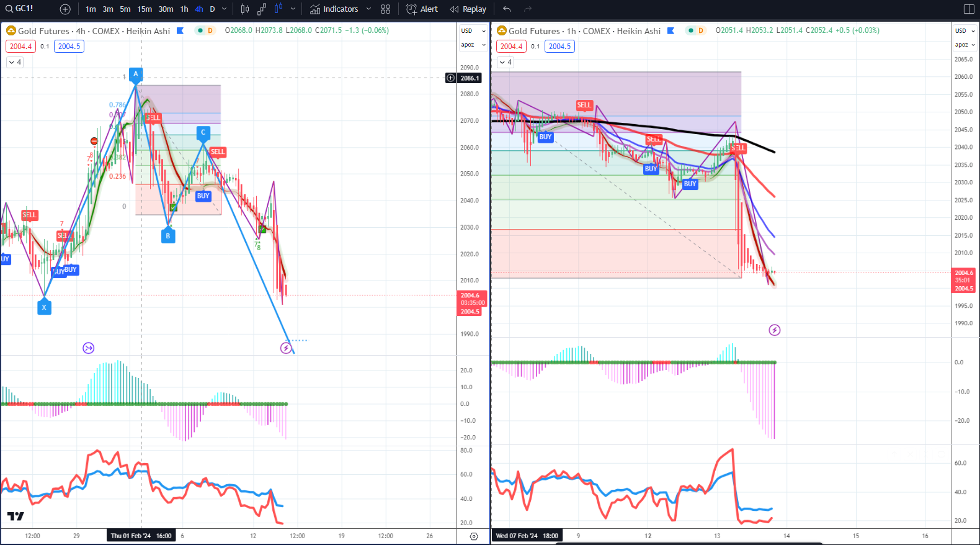
Task: Open the USD currency dropdown on 1h chart
Action: [x=964, y=30]
